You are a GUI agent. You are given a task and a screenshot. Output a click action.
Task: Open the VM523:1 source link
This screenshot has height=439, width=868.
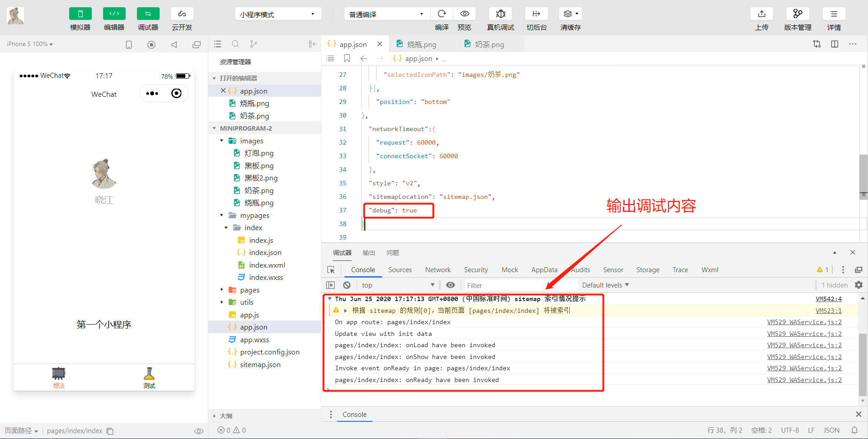tap(829, 311)
